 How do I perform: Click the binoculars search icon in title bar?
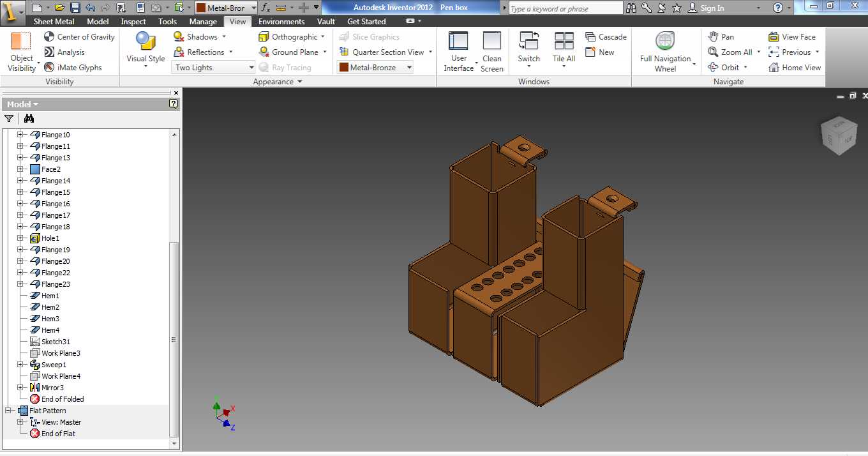[x=631, y=8]
